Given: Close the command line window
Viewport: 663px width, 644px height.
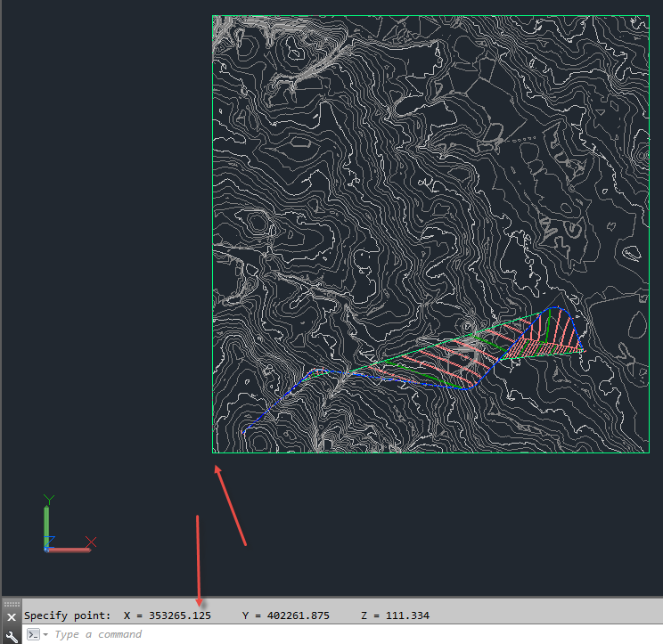Looking at the screenshot, I should pyautogui.click(x=12, y=617).
